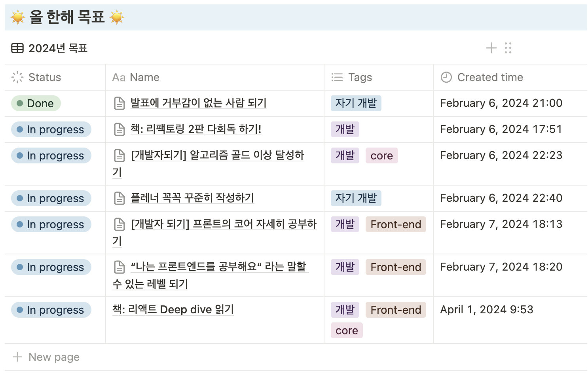The image size is (588, 379).
Task: Open the 알고리즘 골드 이상 달성하기 page
Action: click(217, 155)
